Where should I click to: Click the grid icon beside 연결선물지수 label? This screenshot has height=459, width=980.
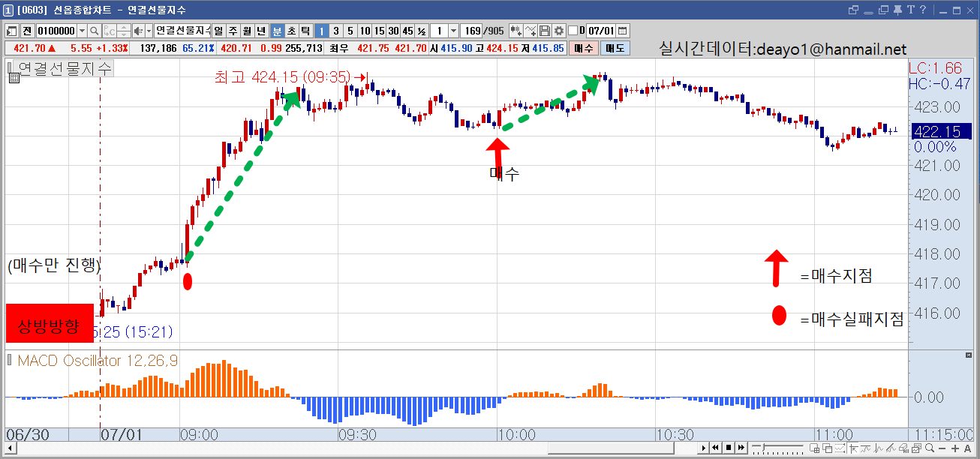click(x=13, y=76)
